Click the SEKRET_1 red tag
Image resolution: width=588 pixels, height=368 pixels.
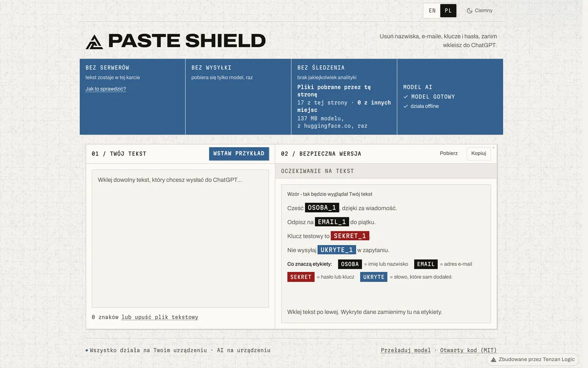pyautogui.click(x=350, y=236)
